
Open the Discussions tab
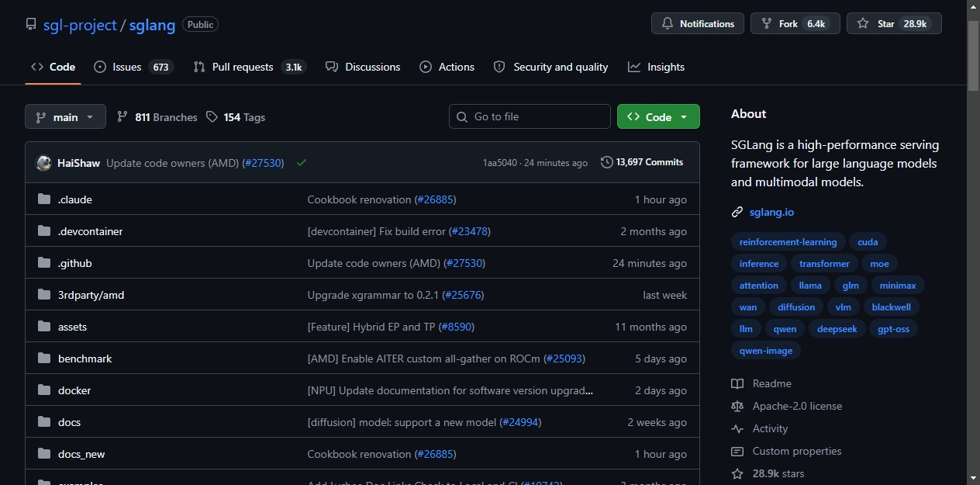click(363, 67)
